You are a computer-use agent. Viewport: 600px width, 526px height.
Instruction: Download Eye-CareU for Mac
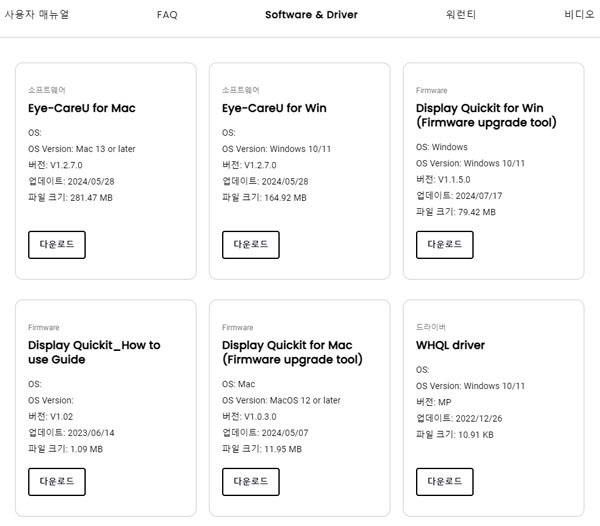pyautogui.click(x=57, y=244)
